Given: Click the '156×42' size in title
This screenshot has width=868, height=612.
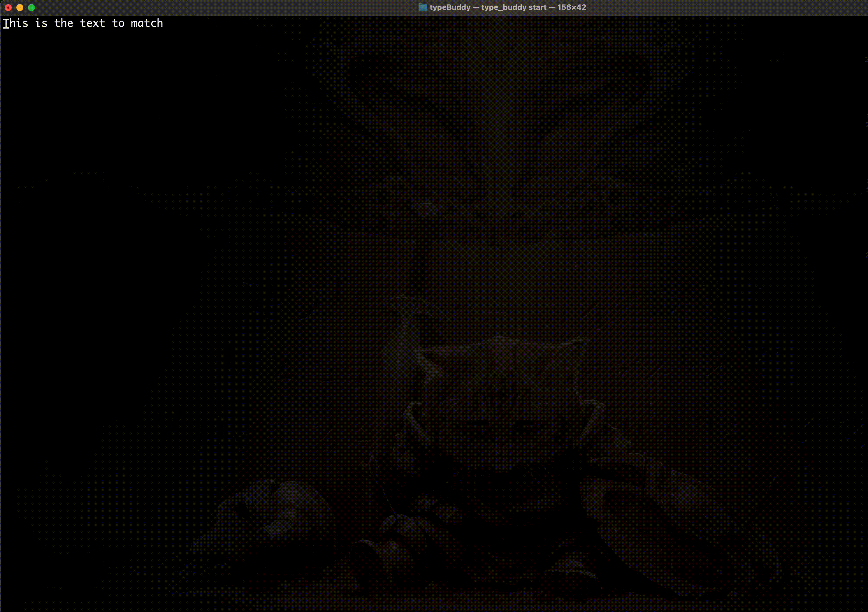Looking at the screenshot, I should click(571, 7).
